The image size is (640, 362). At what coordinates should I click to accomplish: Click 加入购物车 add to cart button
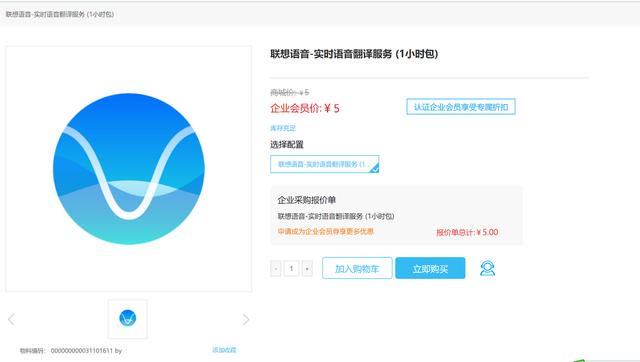point(357,268)
